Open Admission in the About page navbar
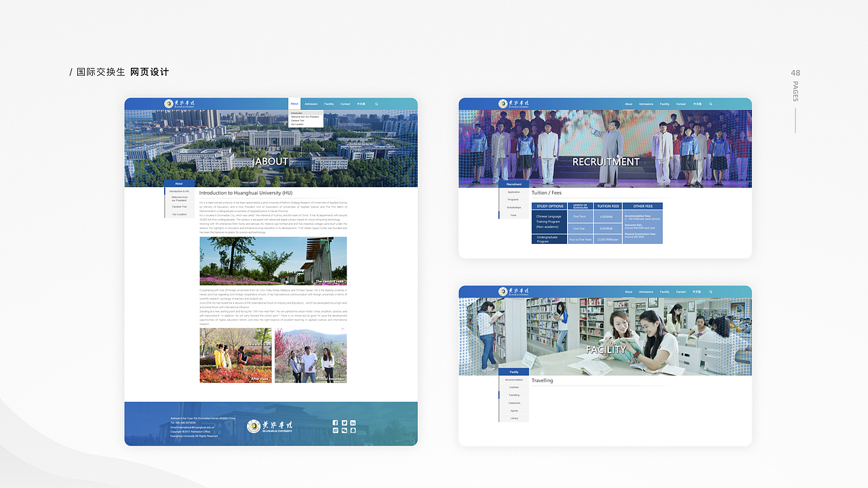The width and height of the screenshot is (868, 488). 311,104
